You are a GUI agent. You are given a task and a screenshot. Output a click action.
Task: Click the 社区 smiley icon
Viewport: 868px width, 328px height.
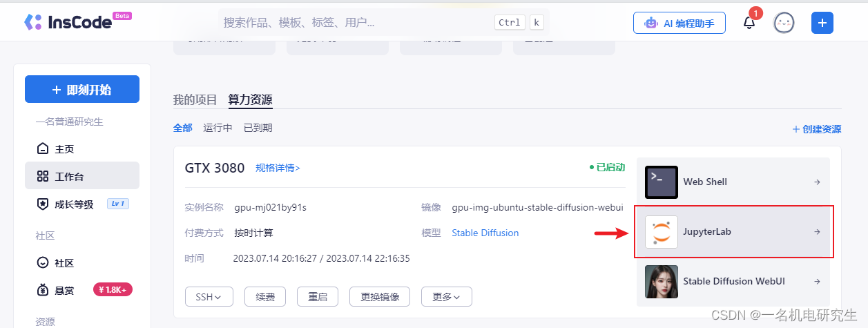click(43, 262)
